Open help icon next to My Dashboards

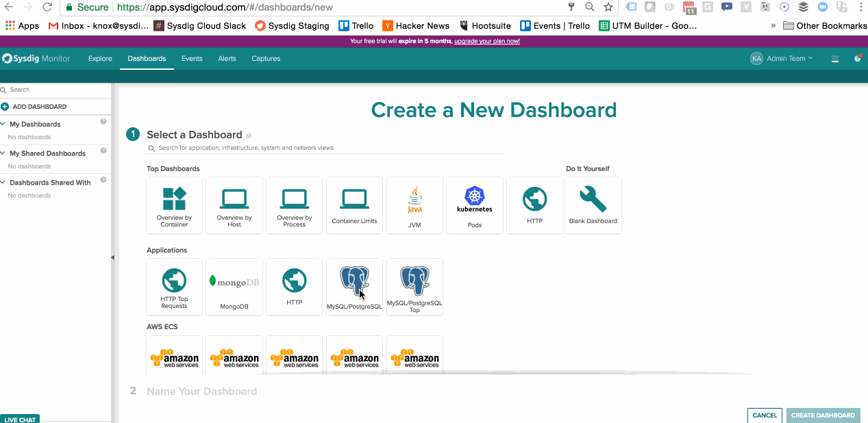pyautogui.click(x=103, y=121)
